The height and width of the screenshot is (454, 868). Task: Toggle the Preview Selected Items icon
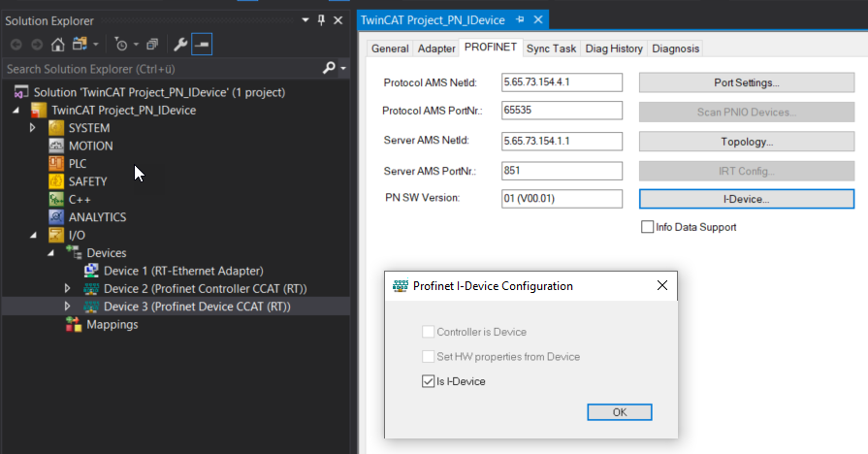202,45
